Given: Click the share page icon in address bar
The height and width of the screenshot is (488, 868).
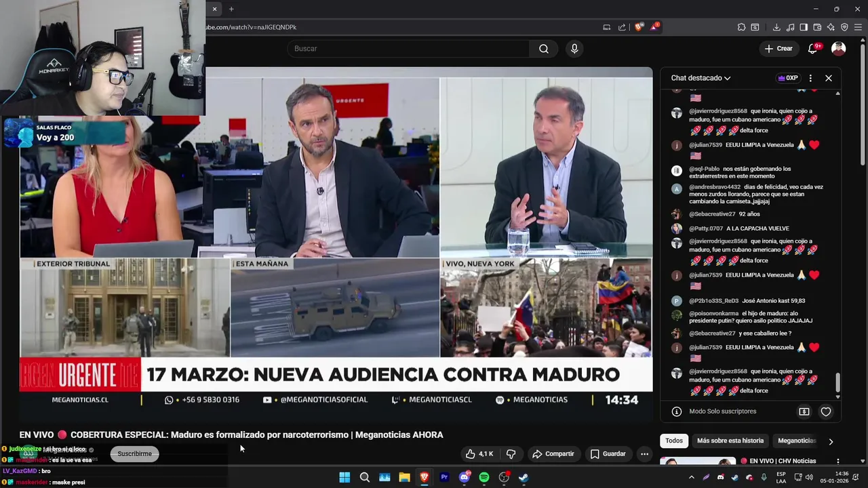Looking at the screenshot, I should pos(622,27).
